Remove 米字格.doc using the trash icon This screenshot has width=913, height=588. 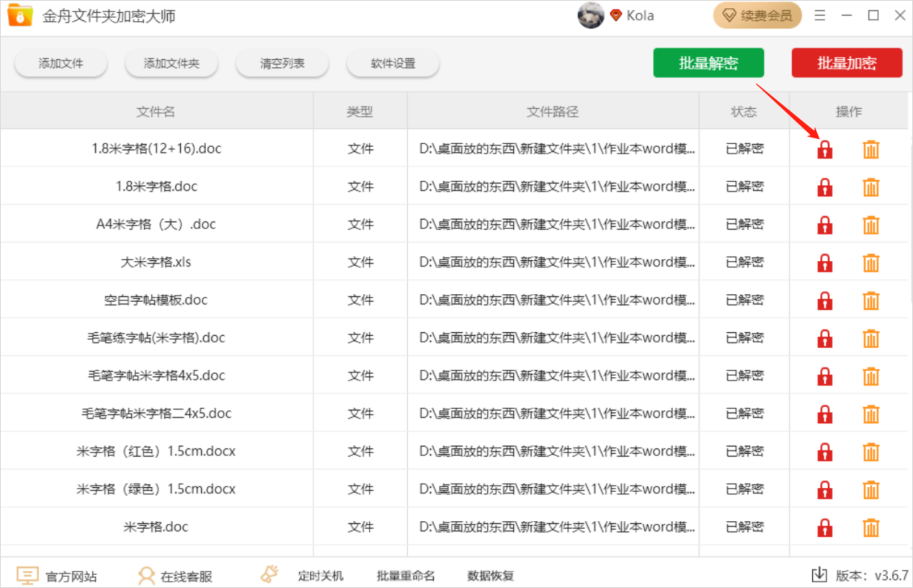pos(870,526)
